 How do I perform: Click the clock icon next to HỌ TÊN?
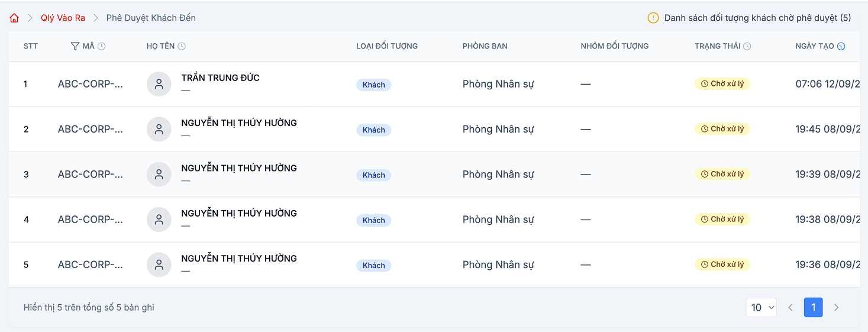click(182, 46)
